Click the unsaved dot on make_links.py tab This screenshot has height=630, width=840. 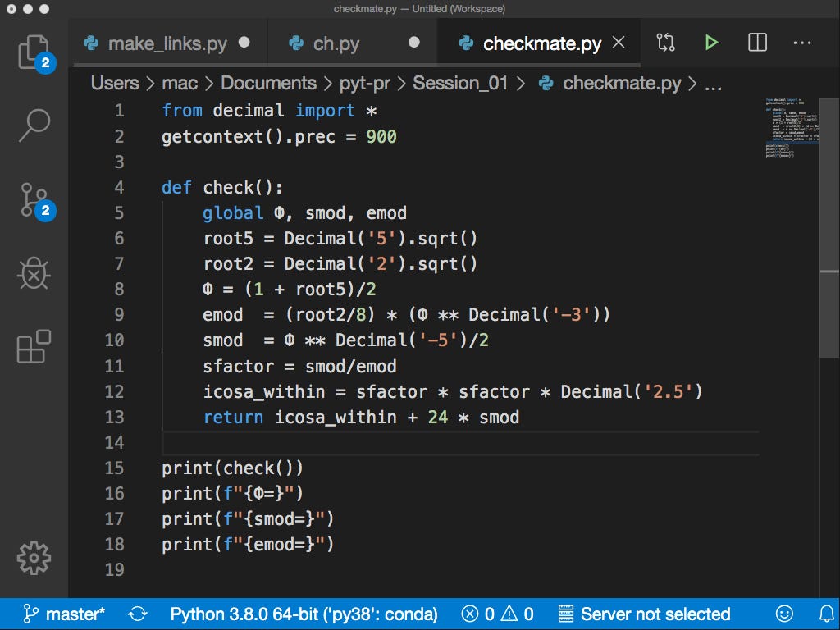pos(244,43)
